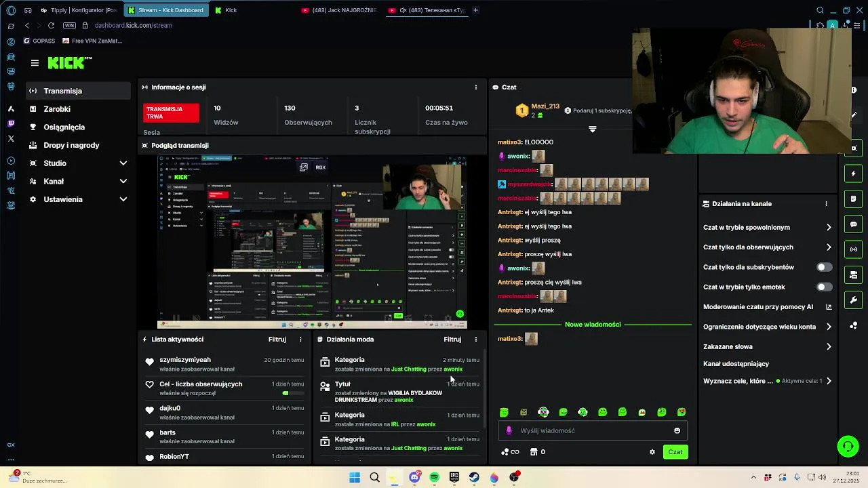Viewport: 868px width, 488px height.
Task: Jump to Nowe wiadomości in chat
Action: tap(593, 325)
